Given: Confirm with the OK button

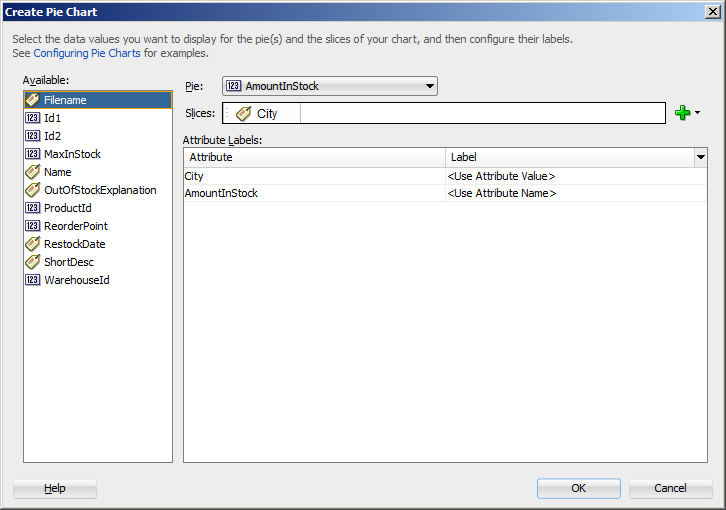Looking at the screenshot, I should pos(578,488).
